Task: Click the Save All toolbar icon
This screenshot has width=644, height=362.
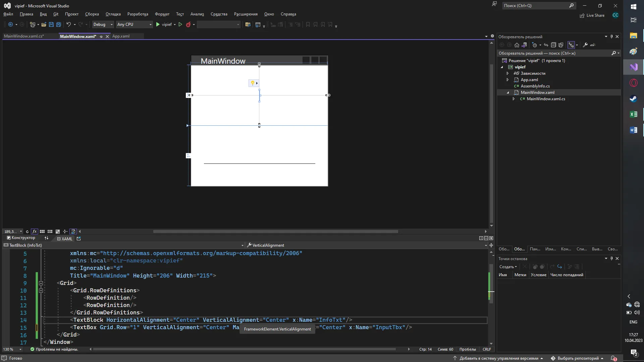Action: click(x=59, y=24)
